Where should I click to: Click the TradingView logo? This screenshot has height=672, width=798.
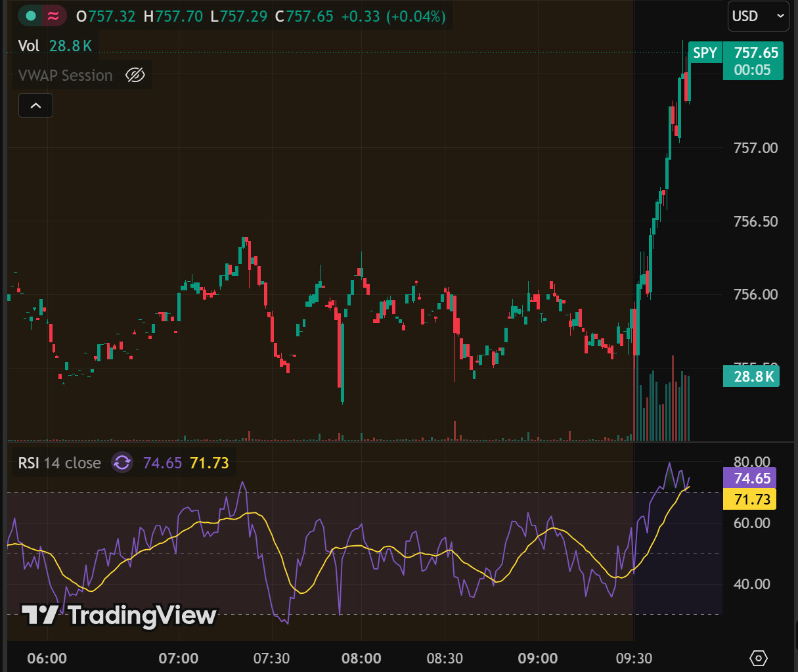[x=119, y=615]
